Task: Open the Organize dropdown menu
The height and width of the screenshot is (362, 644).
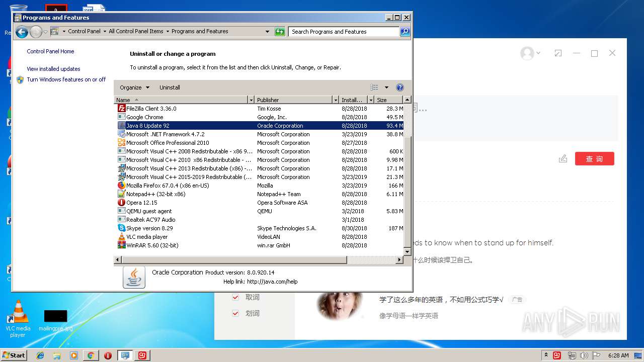Action: click(134, 87)
